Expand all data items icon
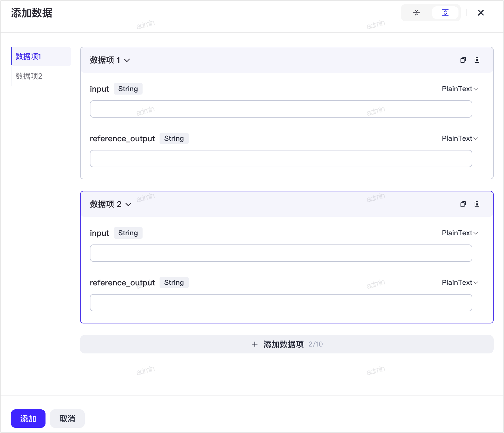The height and width of the screenshot is (433, 504). (x=445, y=13)
